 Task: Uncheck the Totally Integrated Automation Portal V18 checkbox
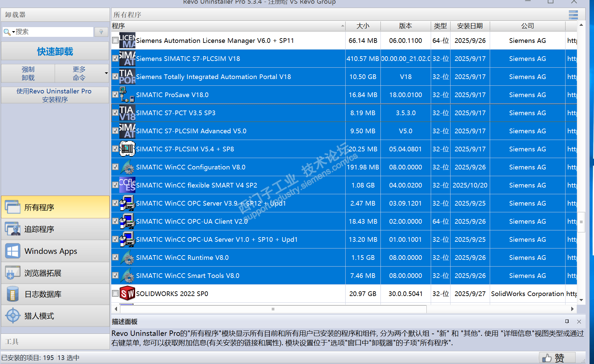115,77
